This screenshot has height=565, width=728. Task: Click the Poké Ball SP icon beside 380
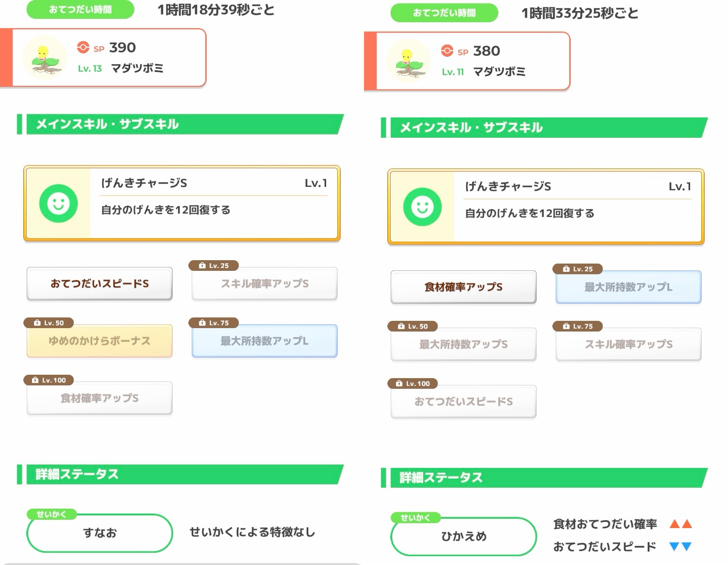tap(447, 50)
